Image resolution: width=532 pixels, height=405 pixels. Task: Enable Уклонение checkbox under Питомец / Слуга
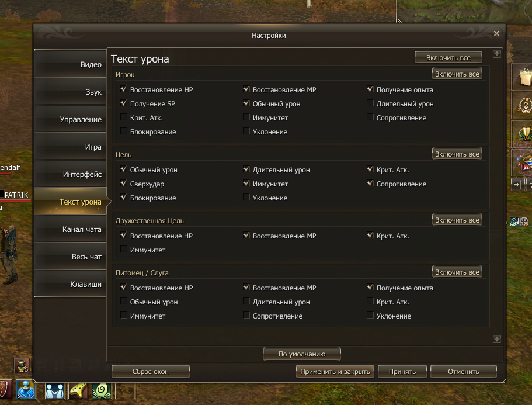click(x=370, y=316)
